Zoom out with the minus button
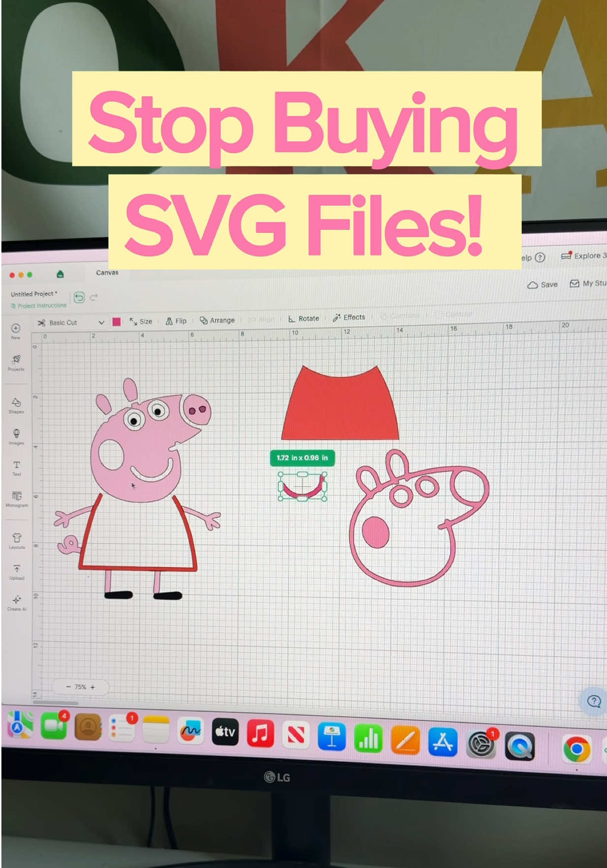 point(68,687)
